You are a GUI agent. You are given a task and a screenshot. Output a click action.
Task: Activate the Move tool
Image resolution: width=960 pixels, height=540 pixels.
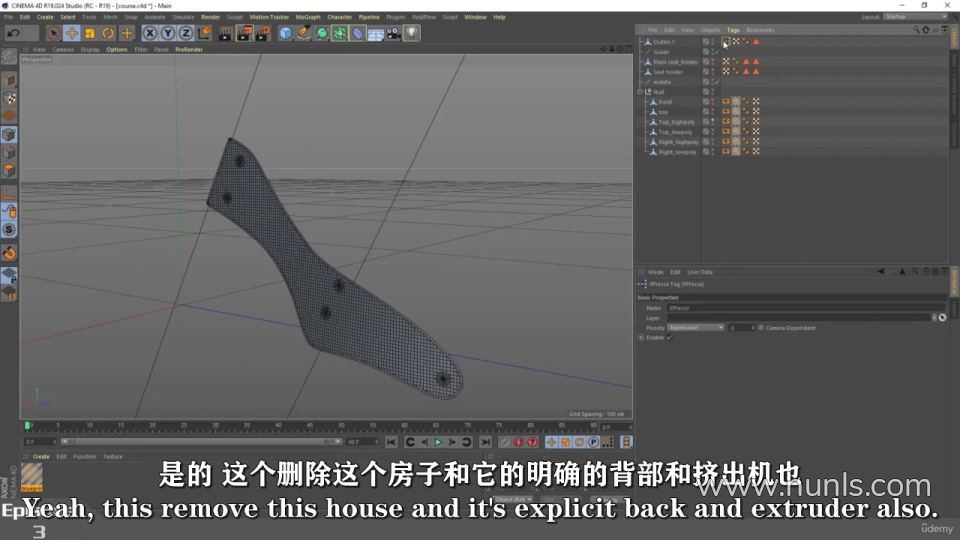(72, 33)
